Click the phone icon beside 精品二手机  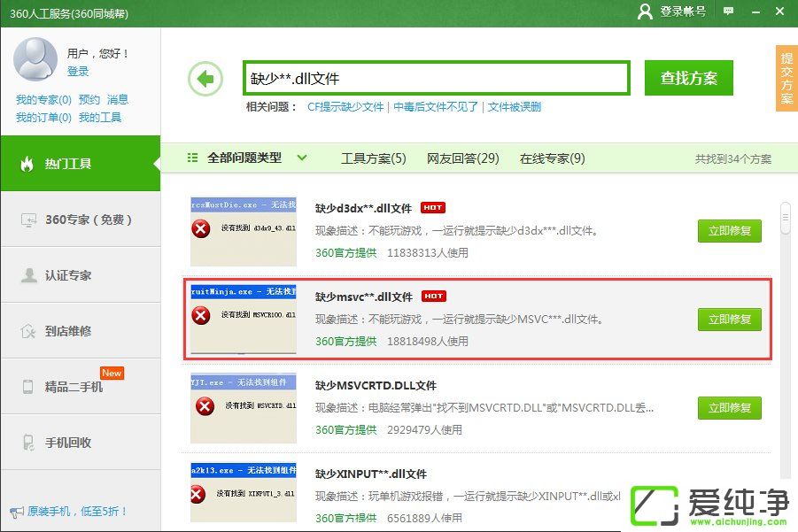(x=28, y=387)
